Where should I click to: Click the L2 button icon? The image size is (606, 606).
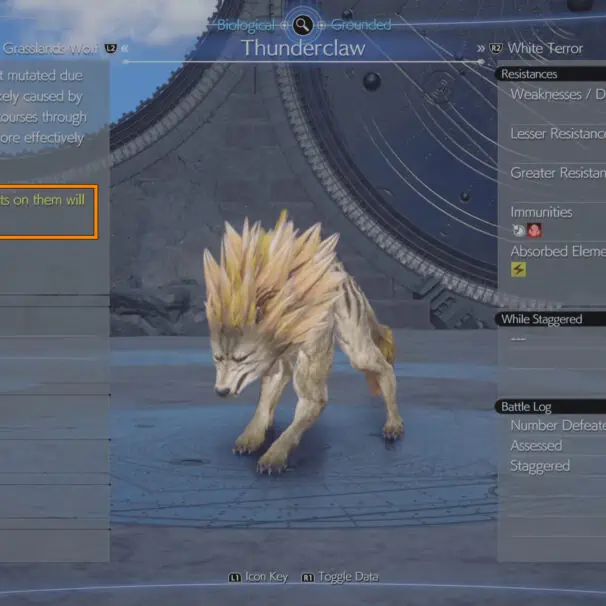point(111,49)
